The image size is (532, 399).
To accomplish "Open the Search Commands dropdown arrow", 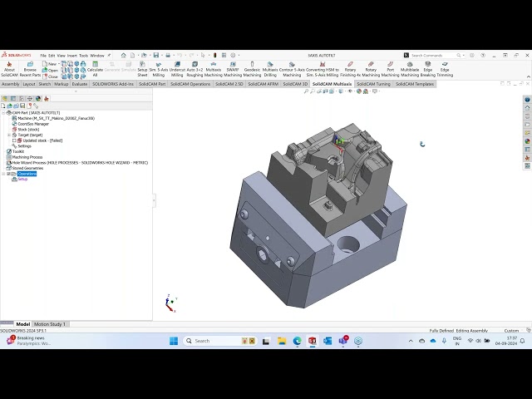I will tap(464, 56).
